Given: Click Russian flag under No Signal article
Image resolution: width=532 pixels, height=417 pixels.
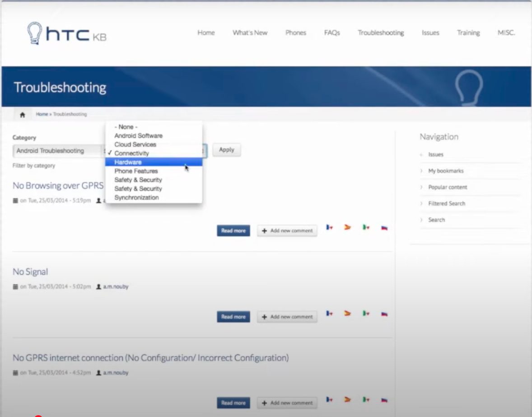Looking at the screenshot, I should point(384,314).
